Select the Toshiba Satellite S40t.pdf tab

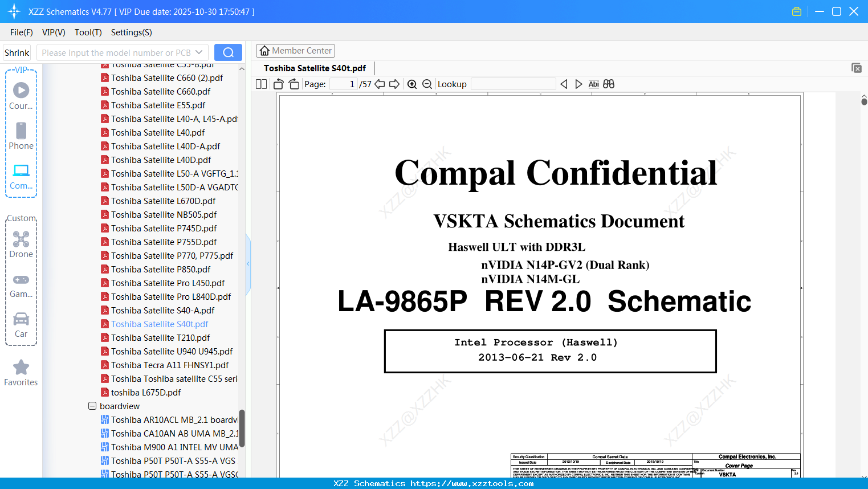(x=315, y=68)
